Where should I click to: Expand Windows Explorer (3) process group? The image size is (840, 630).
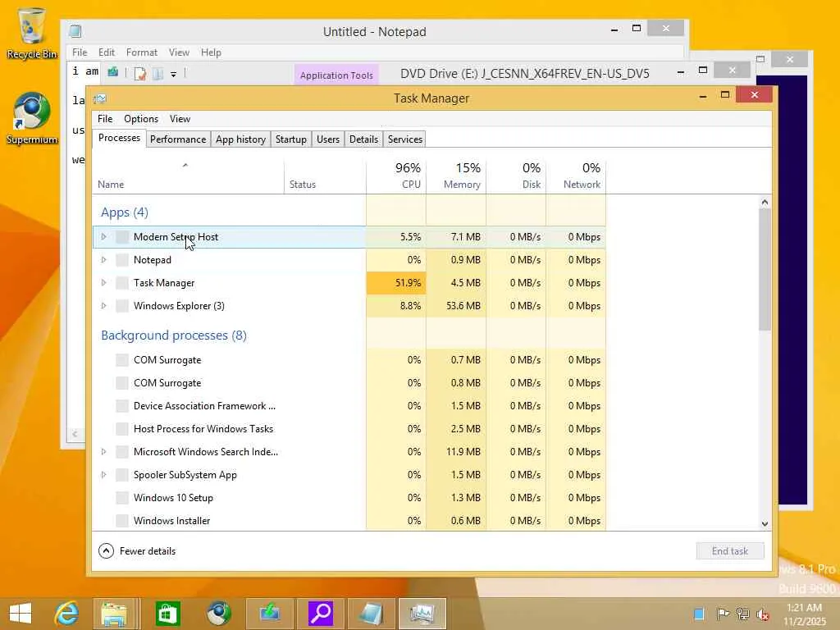[x=103, y=306]
